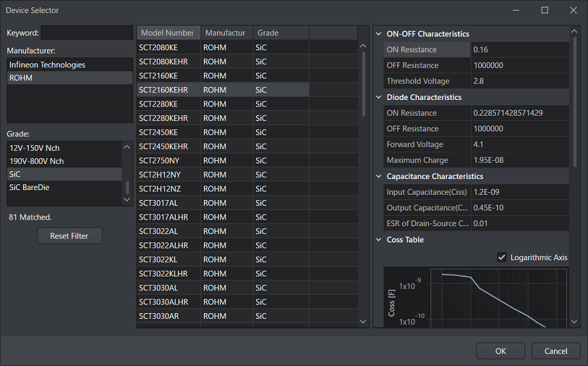Click Grade list scroll down arrow
Viewport: 588px width, 366px height.
coord(127,199)
